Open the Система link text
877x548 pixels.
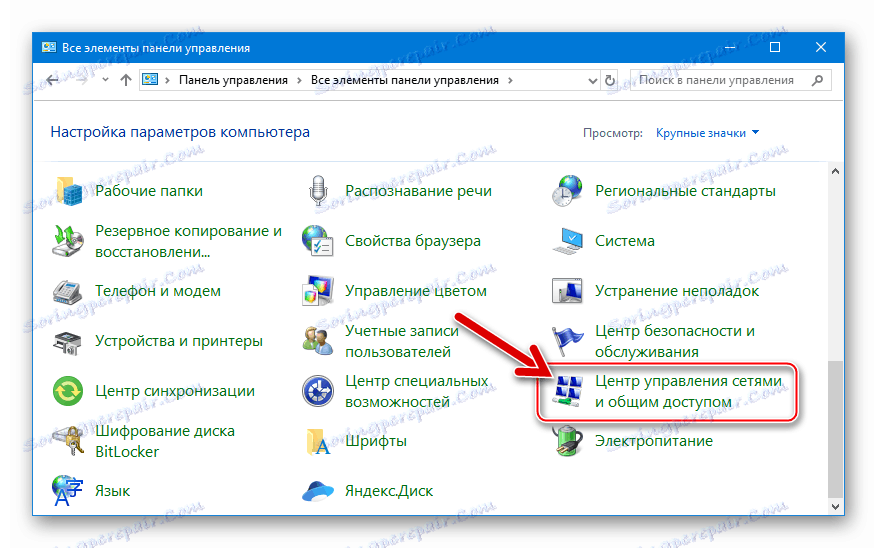point(624,241)
